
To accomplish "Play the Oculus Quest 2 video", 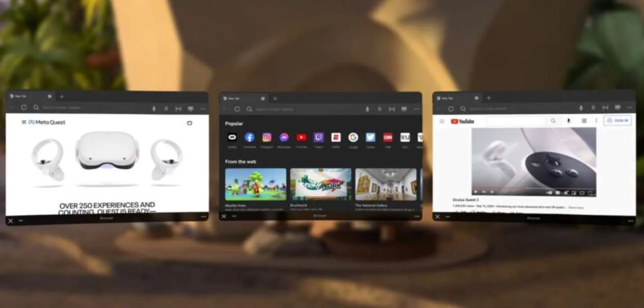I will click(476, 192).
